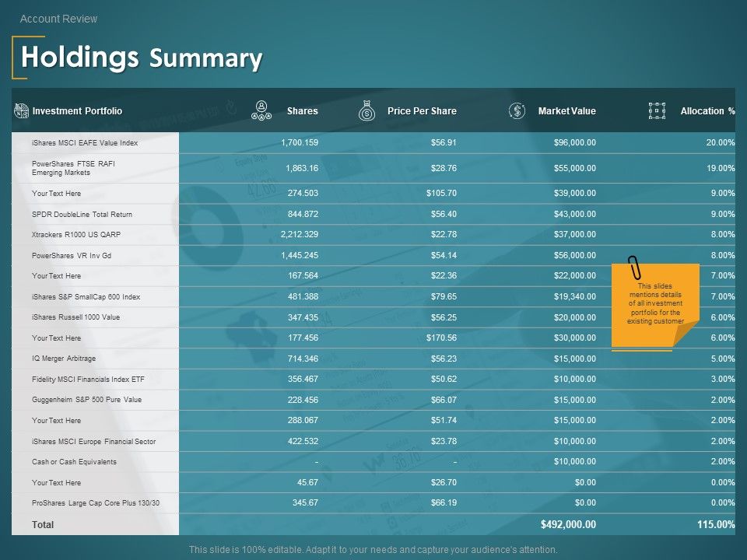Click the $28.76 price cell
Viewport: 747px width, 560px height.
pos(444,168)
